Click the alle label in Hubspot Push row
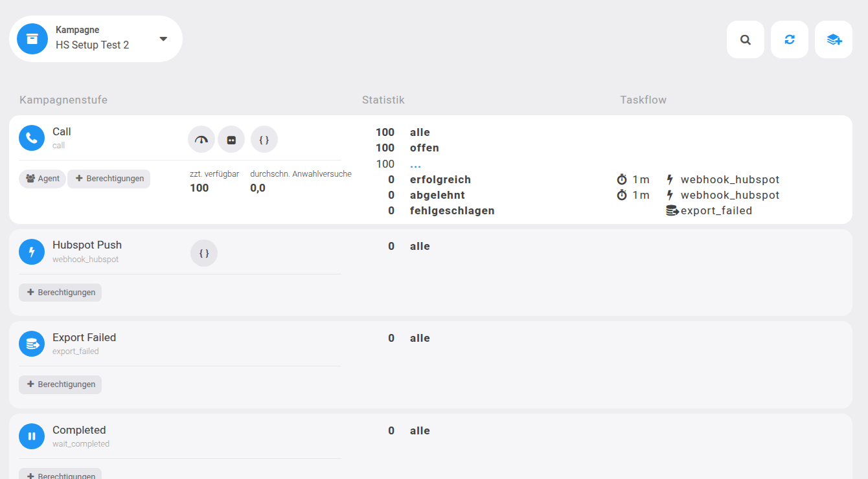This screenshot has width=868, height=479. [x=420, y=246]
